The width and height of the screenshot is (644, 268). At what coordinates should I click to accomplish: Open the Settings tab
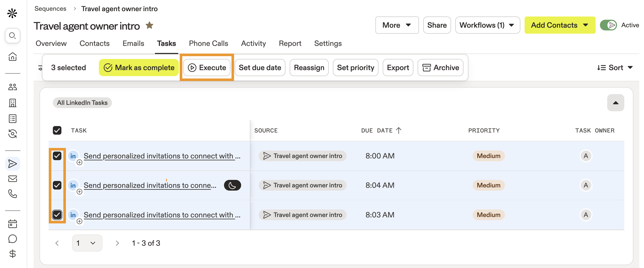click(x=328, y=43)
